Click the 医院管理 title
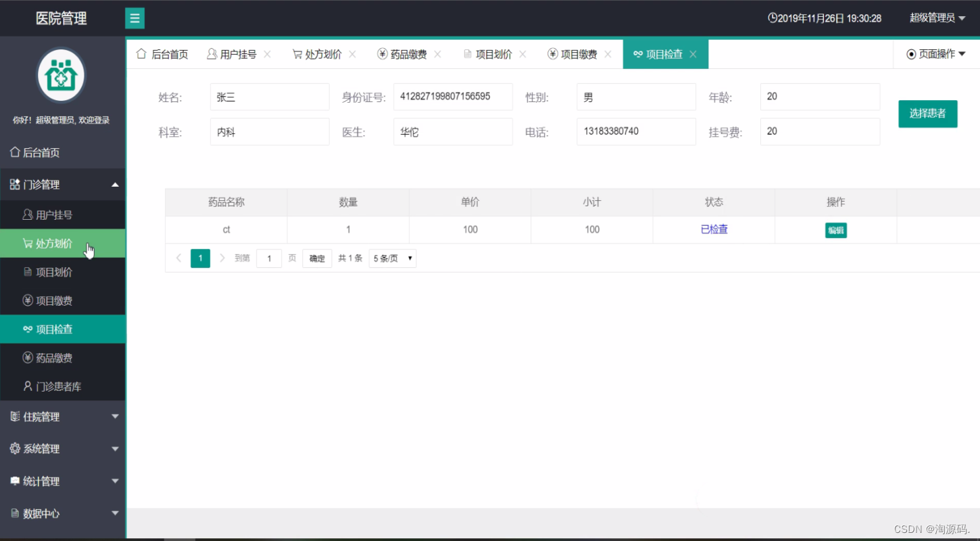The image size is (980, 541). point(62,18)
